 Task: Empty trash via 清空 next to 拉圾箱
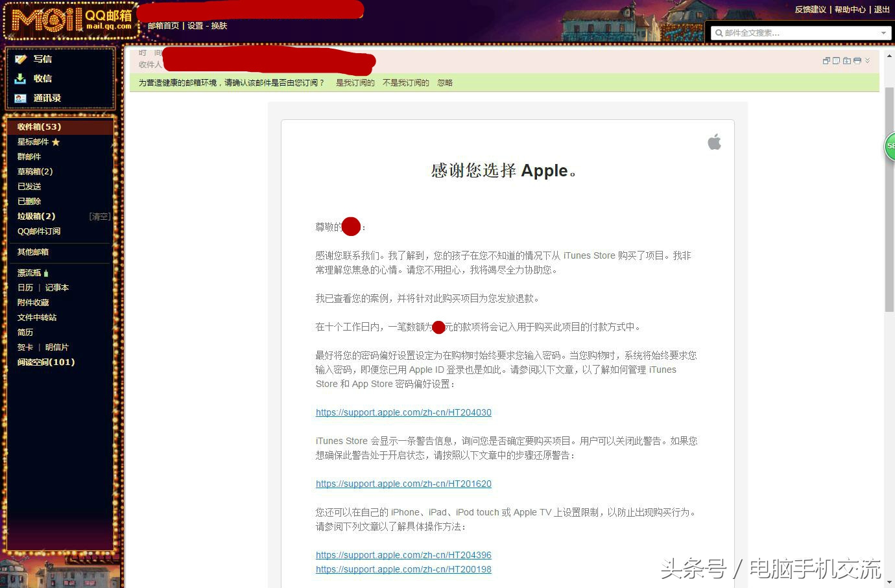tap(99, 217)
